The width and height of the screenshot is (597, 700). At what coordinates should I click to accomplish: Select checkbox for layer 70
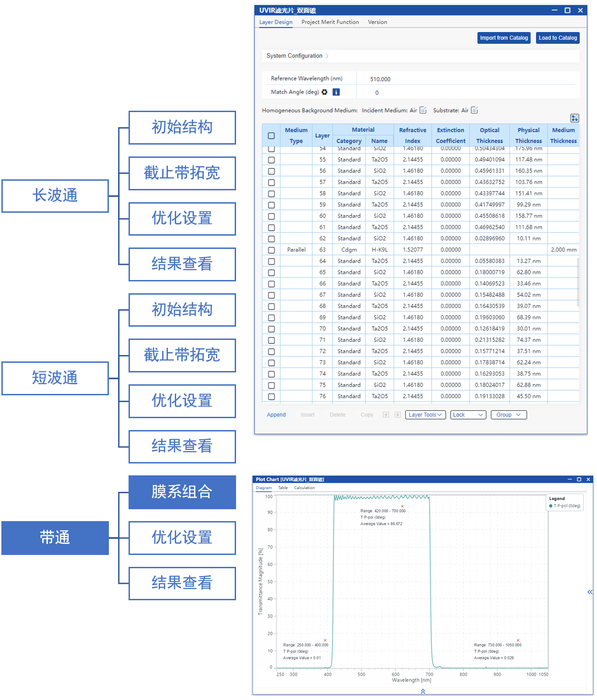tap(271, 329)
